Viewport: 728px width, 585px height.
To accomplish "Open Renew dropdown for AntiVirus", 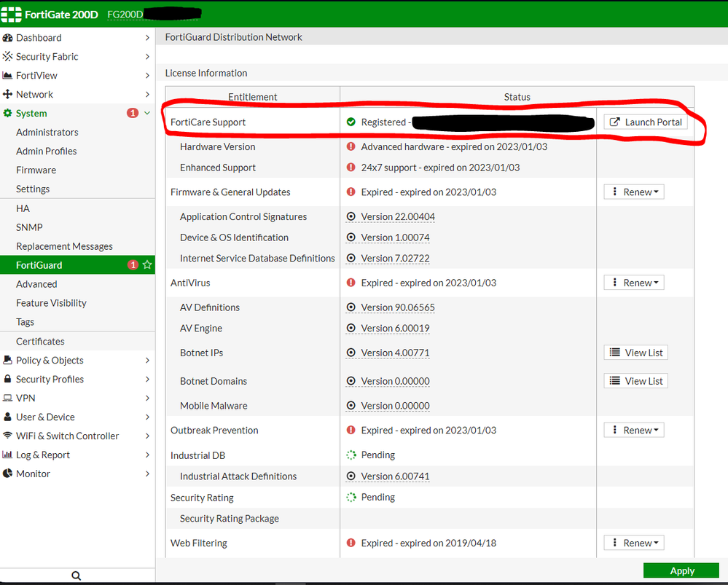I will click(x=634, y=282).
